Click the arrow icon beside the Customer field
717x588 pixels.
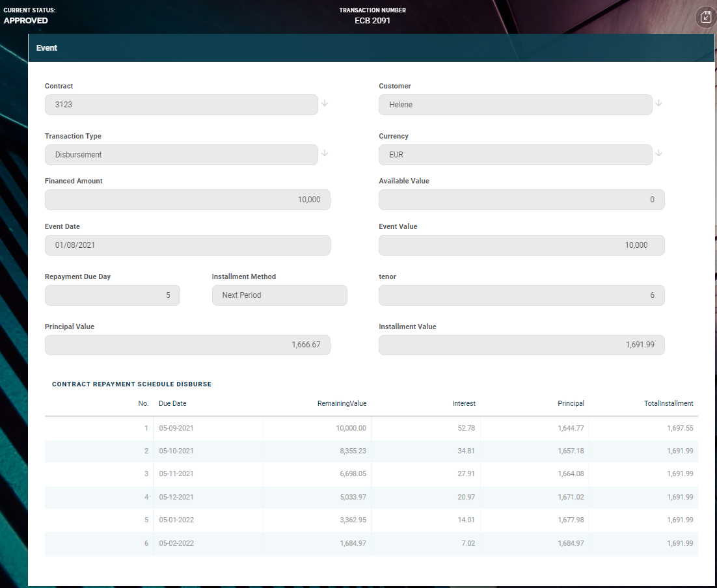click(x=658, y=103)
